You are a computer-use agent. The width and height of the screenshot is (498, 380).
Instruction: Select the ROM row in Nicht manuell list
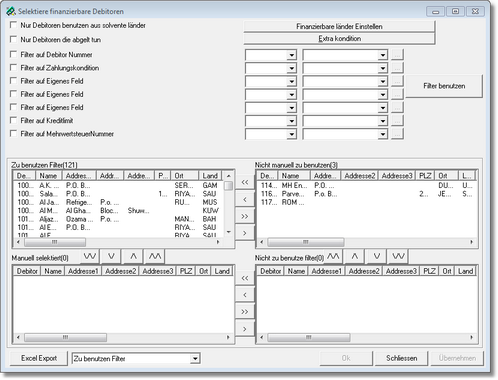pos(366,202)
